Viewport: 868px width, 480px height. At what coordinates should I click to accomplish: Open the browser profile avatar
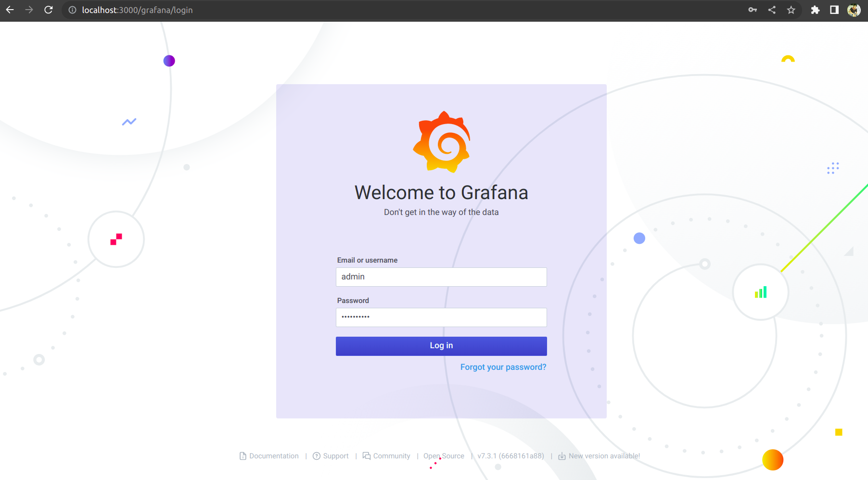click(853, 10)
